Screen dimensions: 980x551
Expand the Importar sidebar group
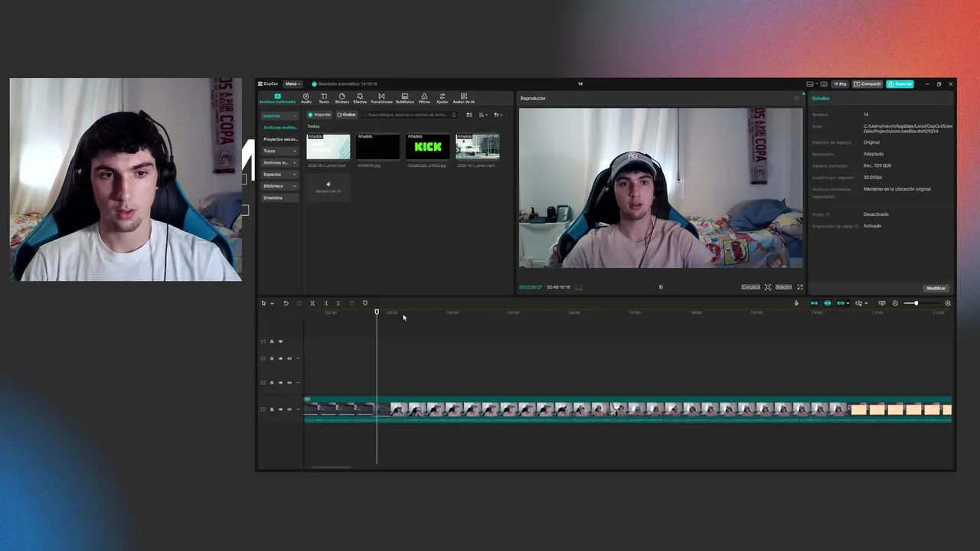pyautogui.click(x=279, y=116)
